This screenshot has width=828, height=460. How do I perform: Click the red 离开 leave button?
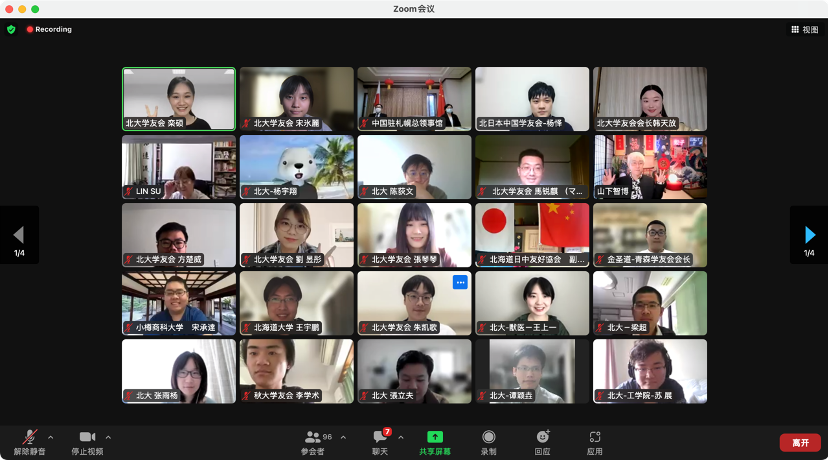pyautogui.click(x=800, y=442)
